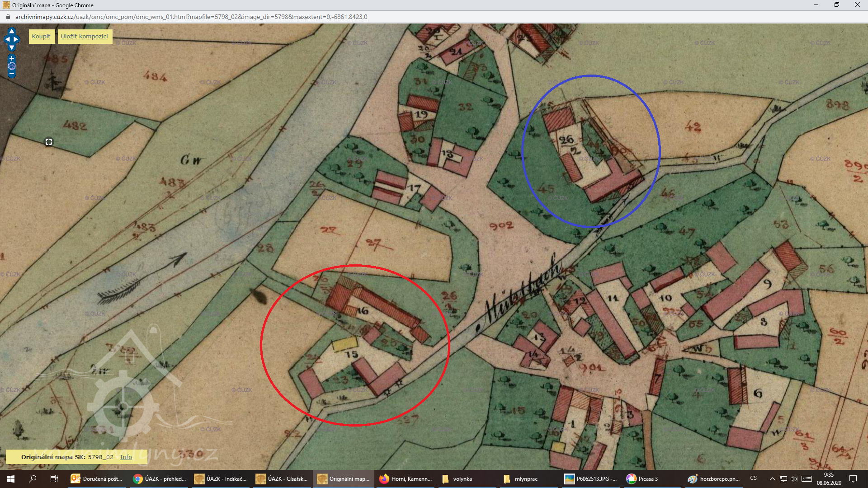Image resolution: width=868 pixels, height=488 pixels.
Task: Pan the map left with arrow
Action: point(7,39)
